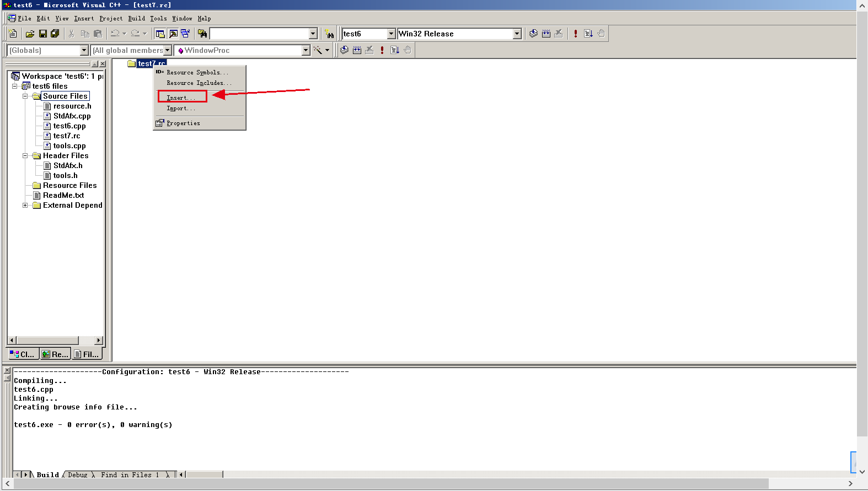Click Go debug icon in upper toolbar
Viewport: 868px width, 491px height.
588,34
